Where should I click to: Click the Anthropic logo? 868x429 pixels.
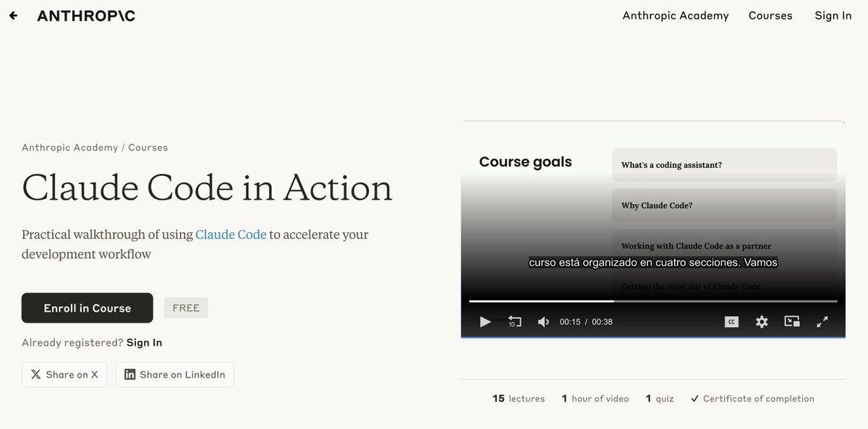pos(86,15)
